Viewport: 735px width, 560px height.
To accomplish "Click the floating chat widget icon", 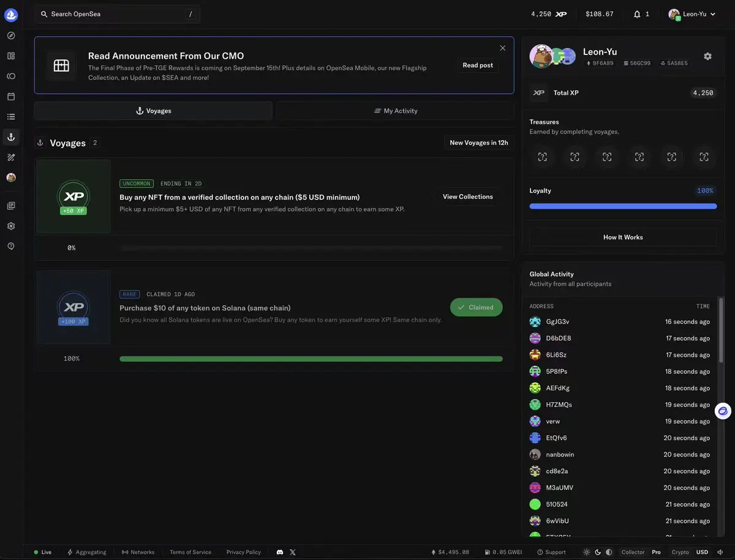I will [x=723, y=411].
